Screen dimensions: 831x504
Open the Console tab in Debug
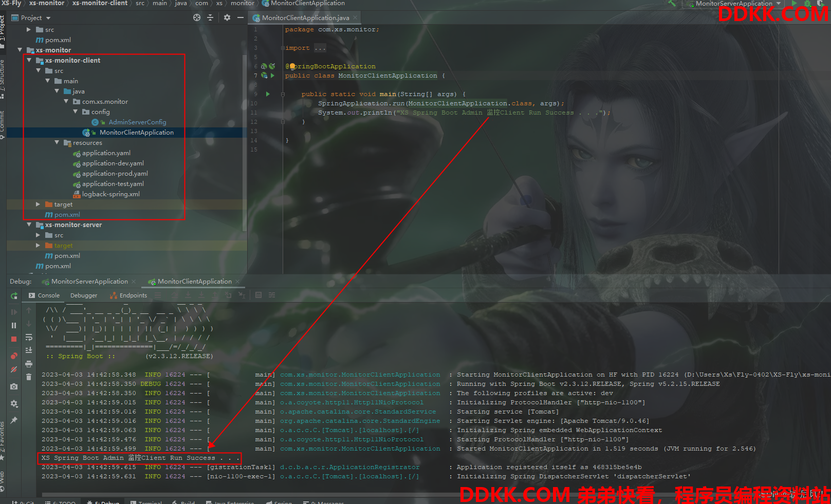(44, 295)
